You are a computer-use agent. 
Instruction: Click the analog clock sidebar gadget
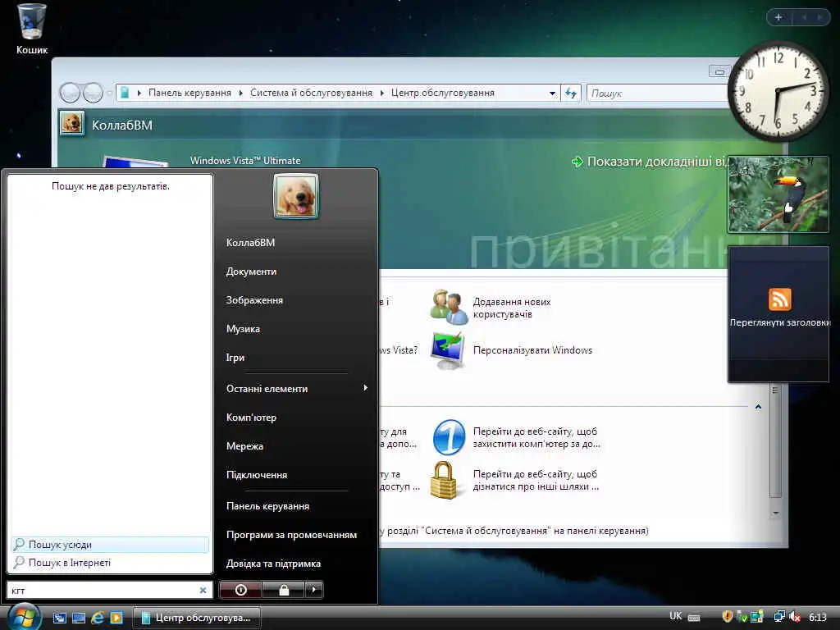(778, 91)
